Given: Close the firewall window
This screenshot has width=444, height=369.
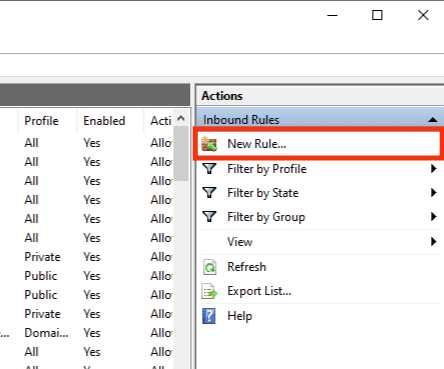Looking at the screenshot, I should coord(423,15).
